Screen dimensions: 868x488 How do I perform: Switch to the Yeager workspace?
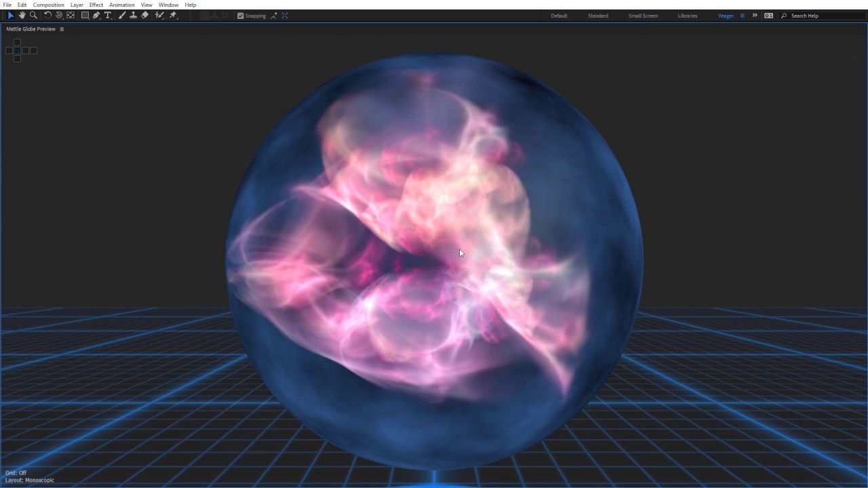(x=725, y=15)
